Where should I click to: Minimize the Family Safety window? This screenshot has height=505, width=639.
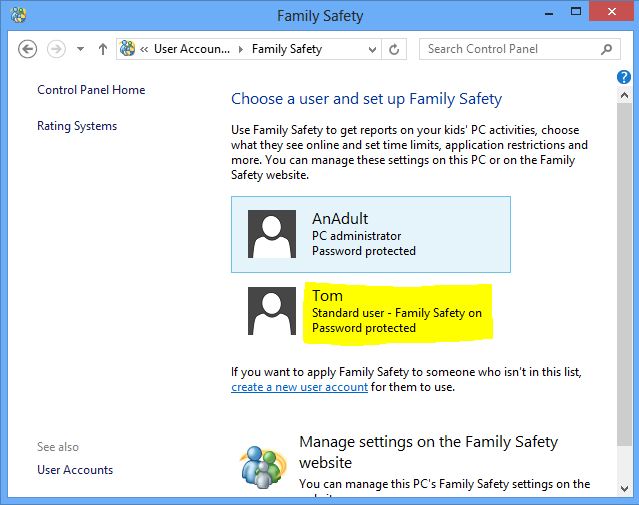549,13
